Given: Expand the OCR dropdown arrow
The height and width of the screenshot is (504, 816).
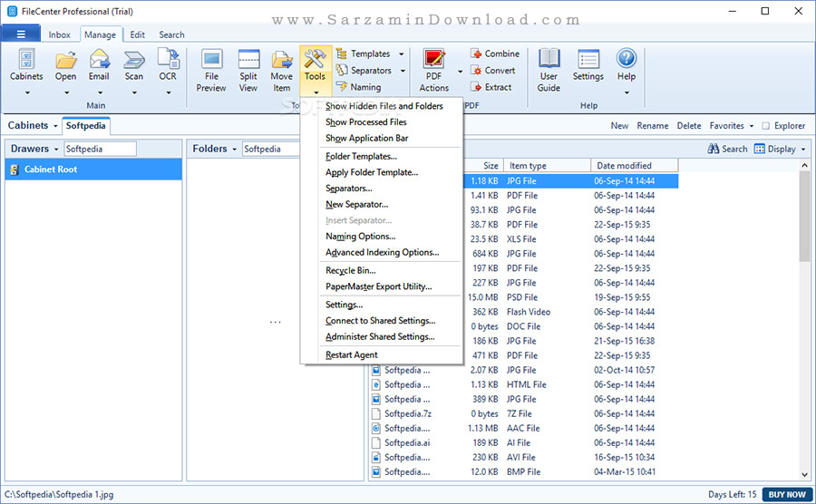Looking at the screenshot, I should (168, 93).
